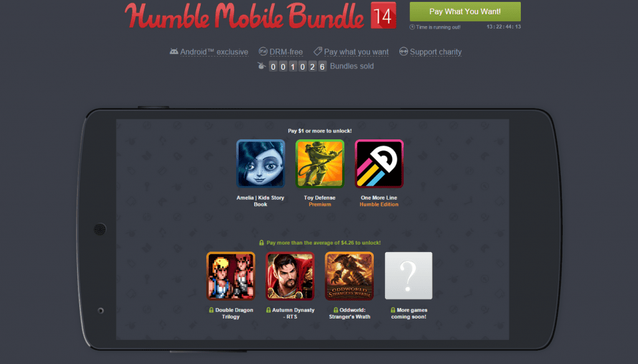
Task: Open the Amelia Kids Story Book icon
Action: pyautogui.click(x=260, y=164)
